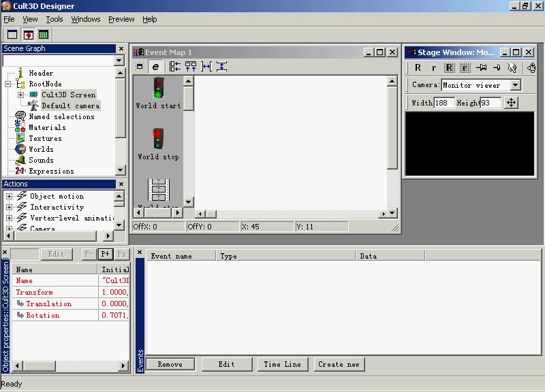545x392 pixels.
Task: Expand the Object motion actions group
Action: (x=9, y=197)
